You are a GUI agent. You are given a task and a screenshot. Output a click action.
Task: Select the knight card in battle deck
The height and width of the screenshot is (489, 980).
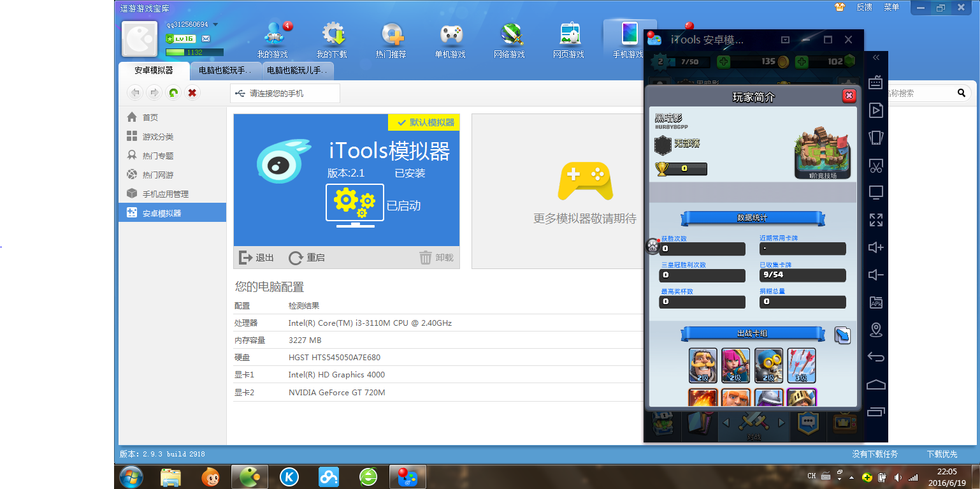(x=703, y=365)
